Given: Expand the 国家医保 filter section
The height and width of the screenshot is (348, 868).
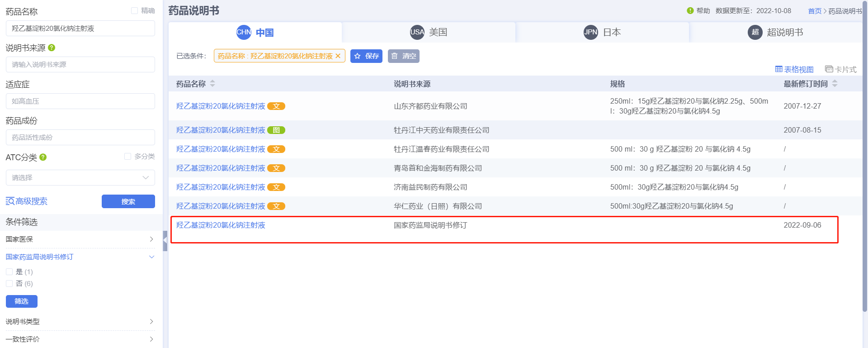Looking at the screenshot, I should pos(80,239).
